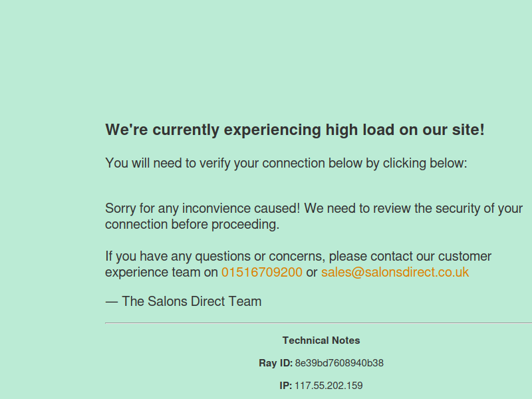The image size is (532, 399).
Task: Call the phone number 01516709200 link
Action: pos(261,272)
